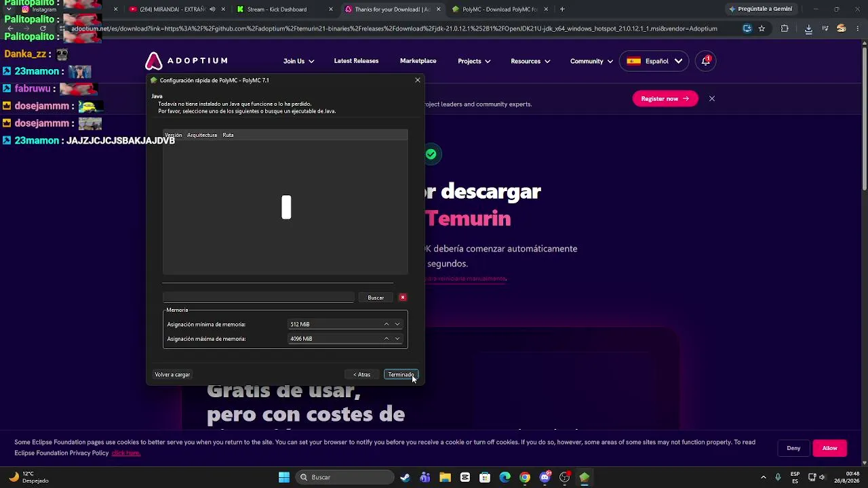Open Chrome media controls icon

click(x=825, y=28)
